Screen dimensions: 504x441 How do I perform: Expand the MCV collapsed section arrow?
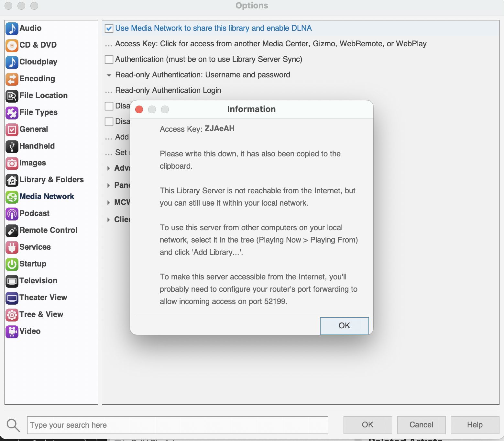[x=109, y=203]
